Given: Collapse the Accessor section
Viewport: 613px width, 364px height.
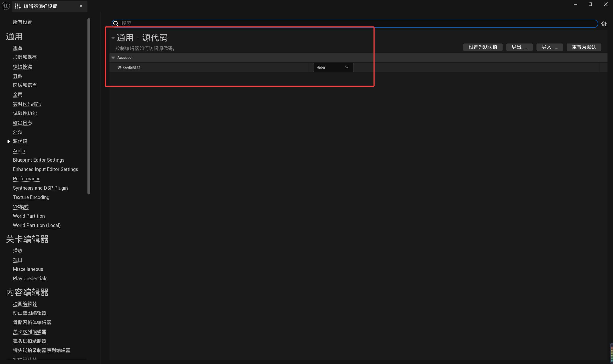Looking at the screenshot, I should point(113,58).
